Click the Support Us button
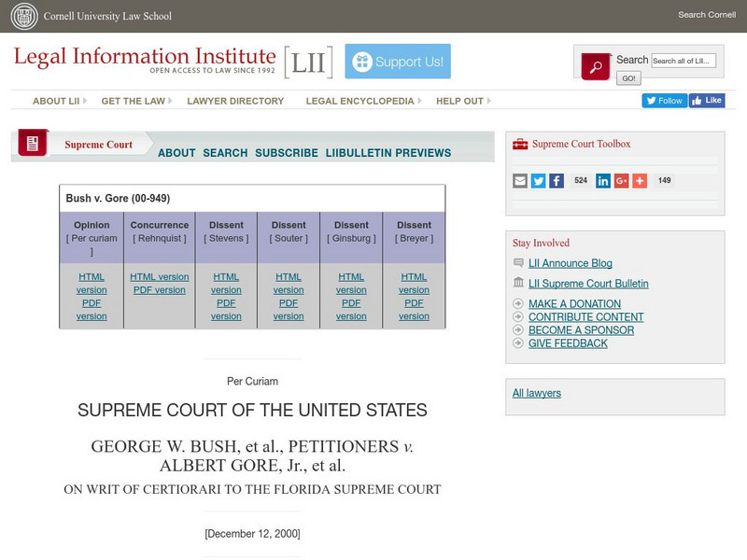The height and width of the screenshot is (560, 747). pos(398,62)
